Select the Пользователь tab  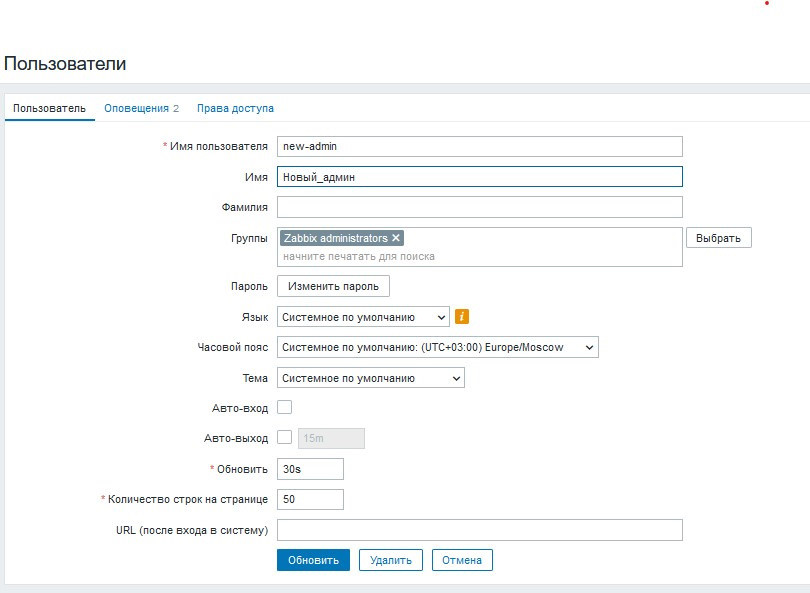[49, 108]
